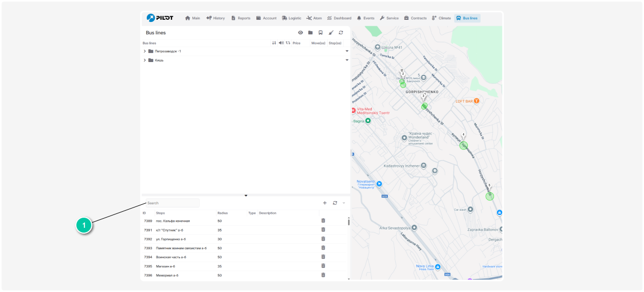Click the bus icon in Bus lines toolbar

[x=320, y=33]
